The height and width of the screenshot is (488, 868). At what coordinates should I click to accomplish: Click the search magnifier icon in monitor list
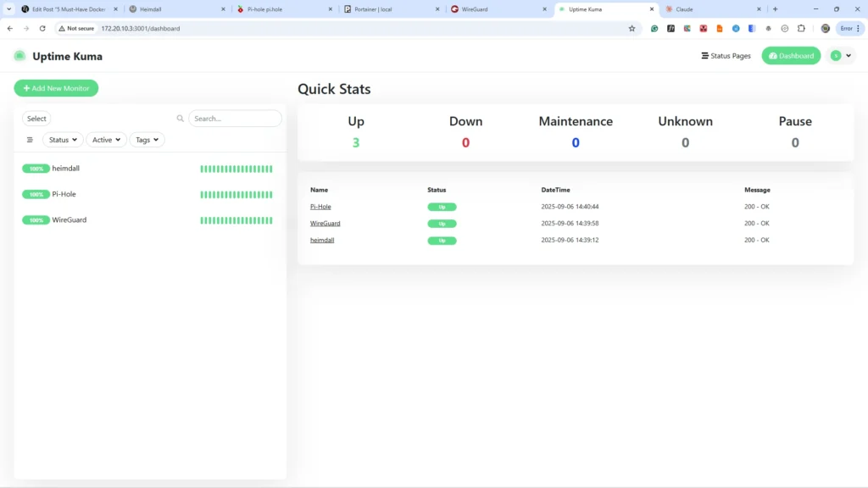click(x=180, y=119)
